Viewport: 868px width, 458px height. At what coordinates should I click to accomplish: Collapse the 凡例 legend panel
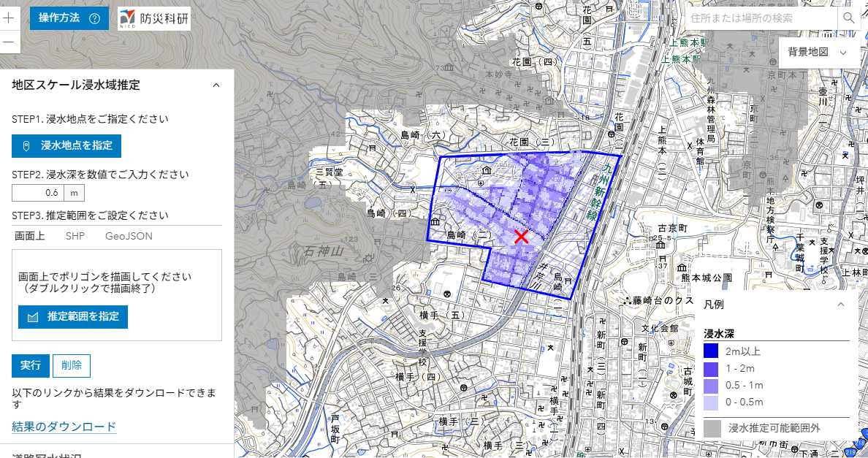(840, 304)
